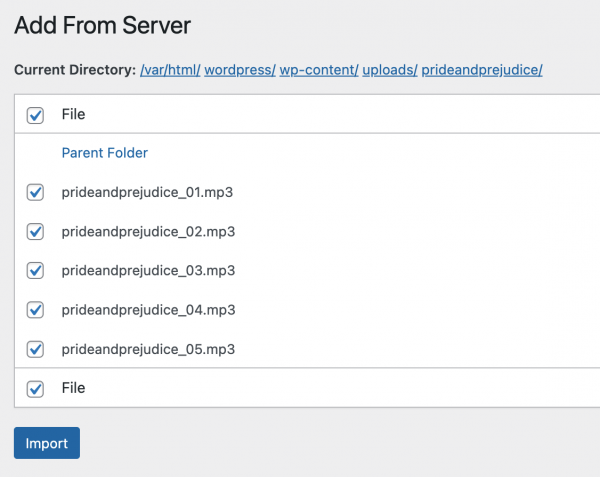The image size is (600, 477).
Task: Navigate to the wordpress/ breadcrumb link
Action: (x=240, y=70)
